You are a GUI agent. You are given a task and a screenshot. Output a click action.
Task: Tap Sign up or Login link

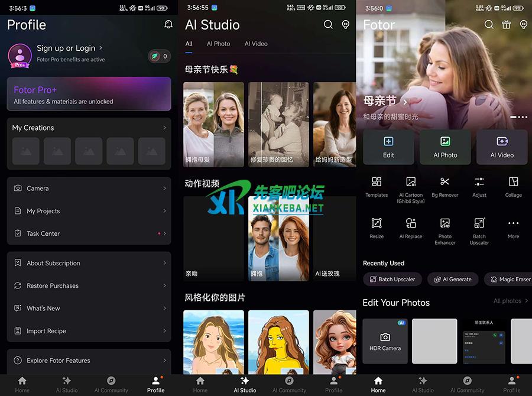tap(69, 48)
